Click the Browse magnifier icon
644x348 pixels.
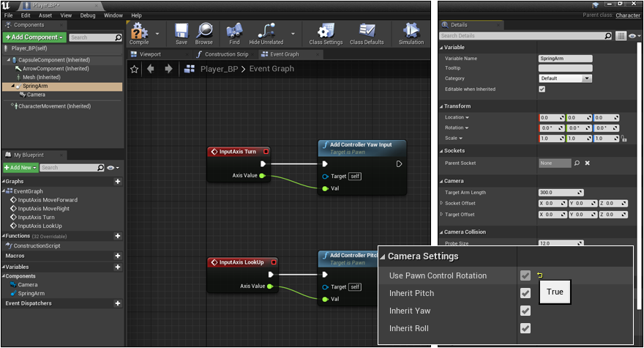(x=204, y=31)
